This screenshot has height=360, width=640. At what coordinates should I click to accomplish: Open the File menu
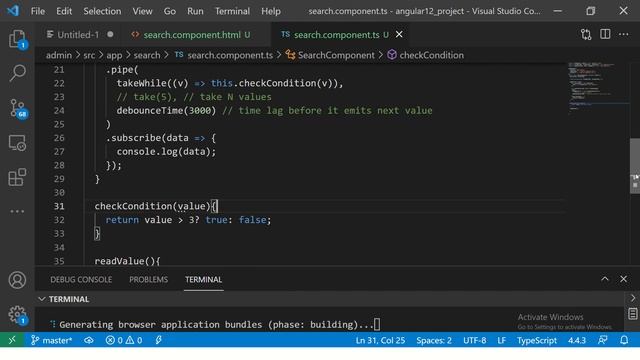[x=38, y=11]
